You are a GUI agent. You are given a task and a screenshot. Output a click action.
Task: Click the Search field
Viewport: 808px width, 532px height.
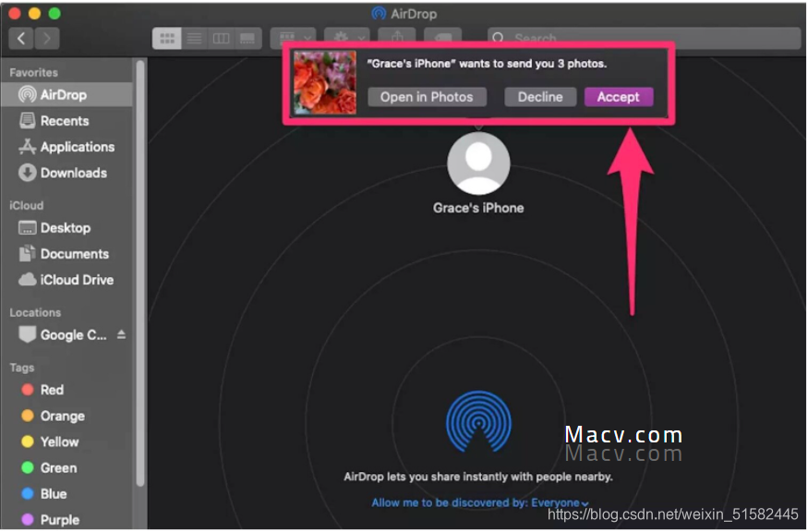[x=644, y=38]
